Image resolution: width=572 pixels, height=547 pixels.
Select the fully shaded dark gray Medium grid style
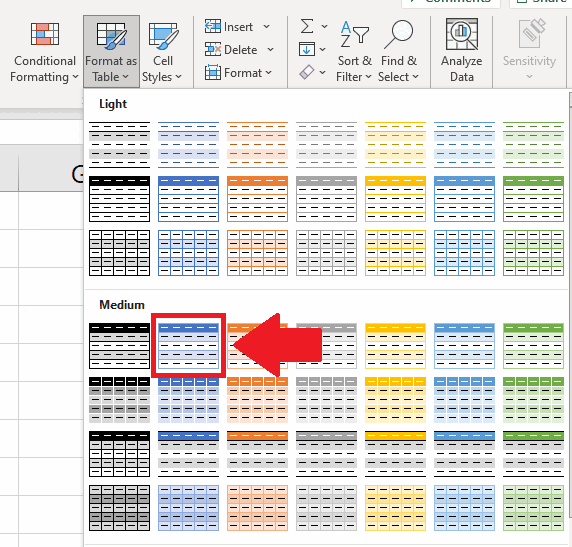[x=119, y=508]
